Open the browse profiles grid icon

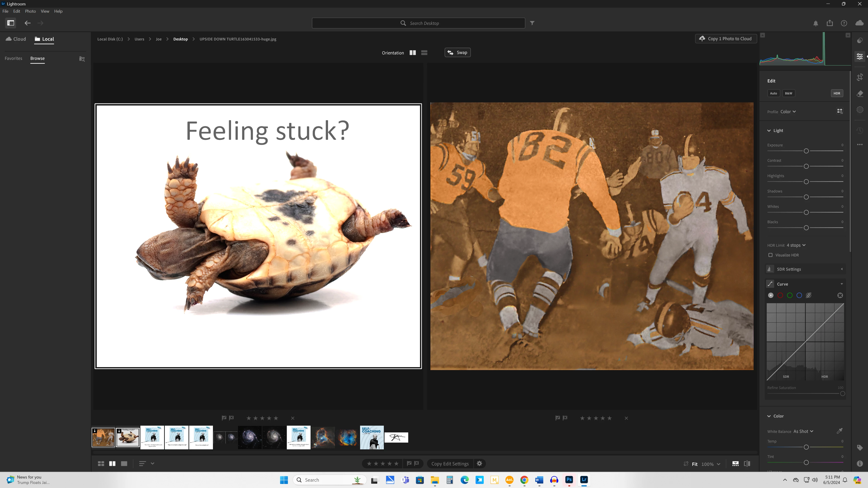(x=840, y=111)
